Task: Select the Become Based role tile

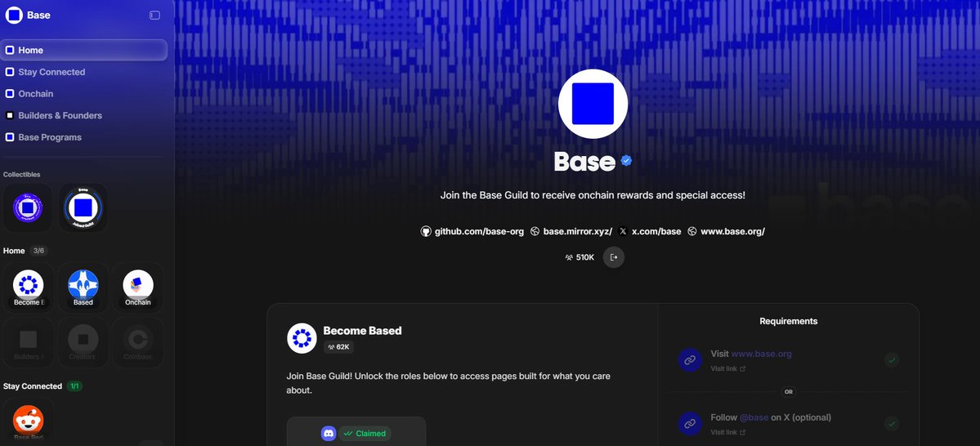Action: pos(28,287)
